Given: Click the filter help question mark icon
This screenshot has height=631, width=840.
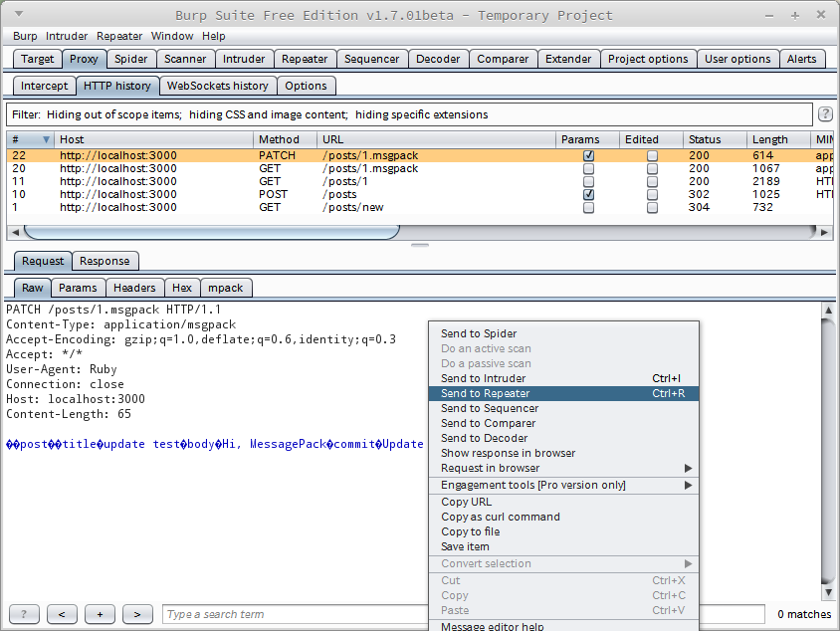Looking at the screenshot, I should pyautogui.click(x=825, y=114).
